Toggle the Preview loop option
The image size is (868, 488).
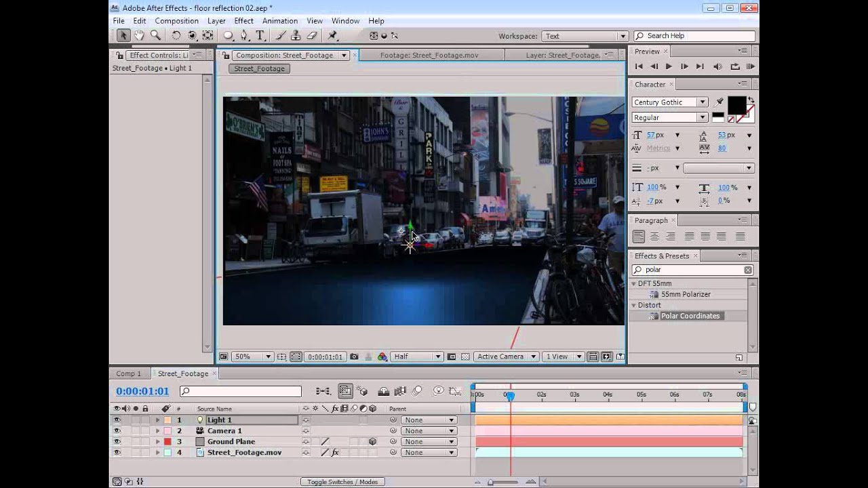pyautogui.click(x=735, y=66)
